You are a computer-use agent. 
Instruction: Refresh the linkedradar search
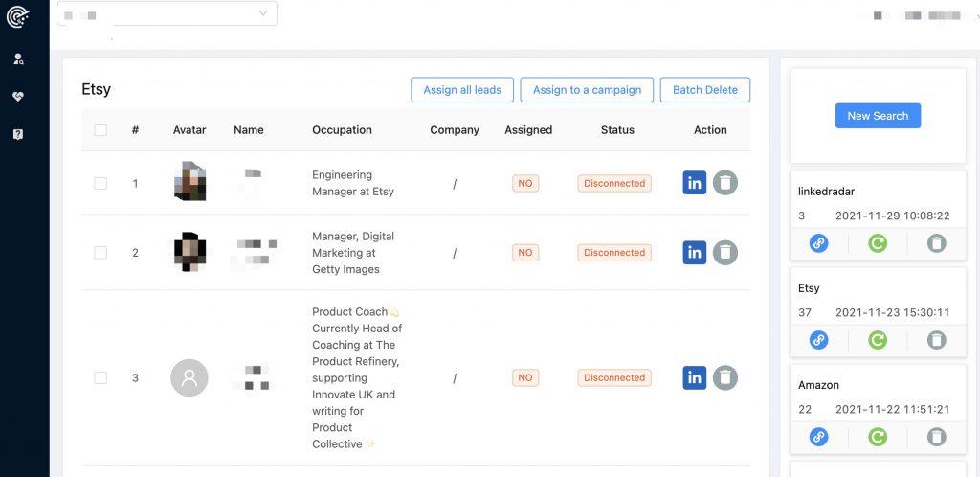pyautogui.click(x=878, y=243)
